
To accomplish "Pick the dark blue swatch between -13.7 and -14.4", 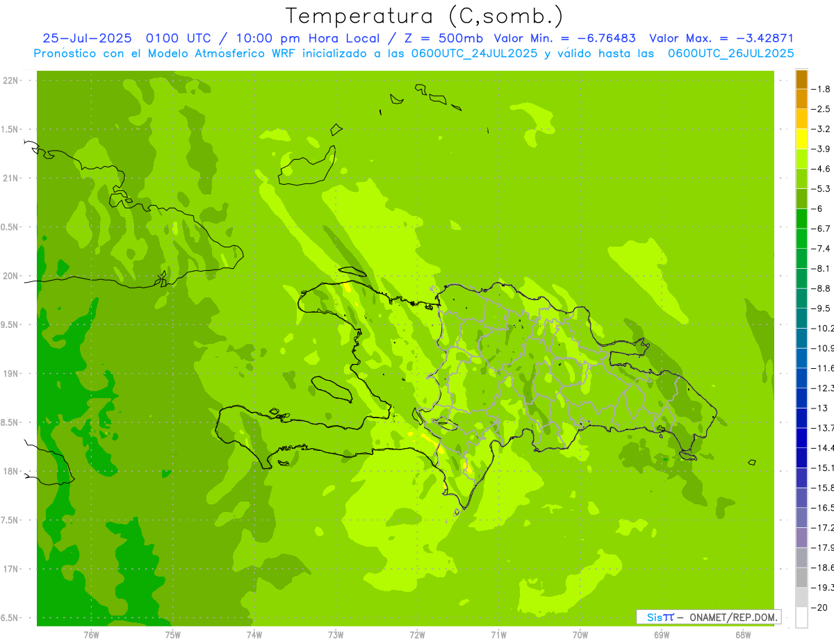I will 802,438.
